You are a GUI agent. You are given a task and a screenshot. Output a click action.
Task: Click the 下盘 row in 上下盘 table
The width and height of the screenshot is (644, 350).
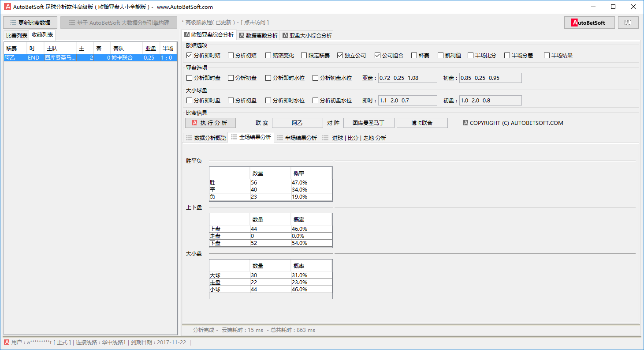pos(271,243)
